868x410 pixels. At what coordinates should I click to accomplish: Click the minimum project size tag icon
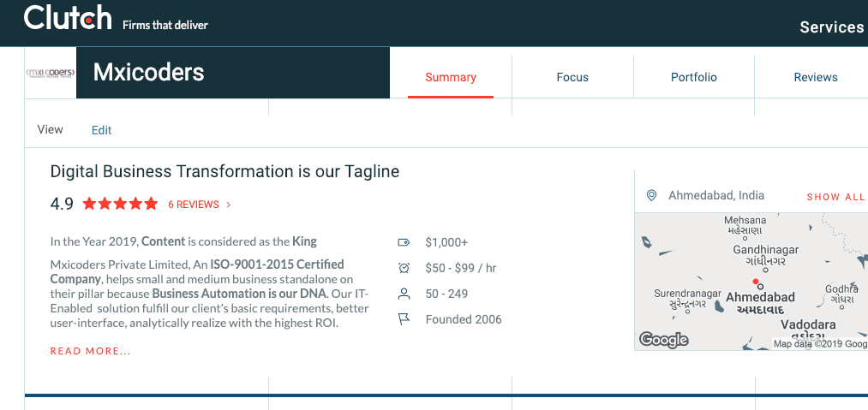[404, 242]
